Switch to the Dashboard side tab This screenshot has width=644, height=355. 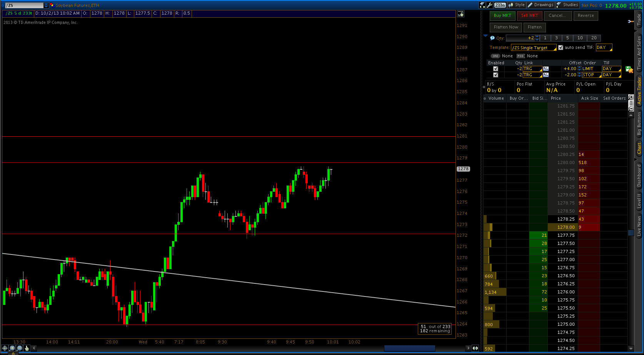[x=639, y=176]
